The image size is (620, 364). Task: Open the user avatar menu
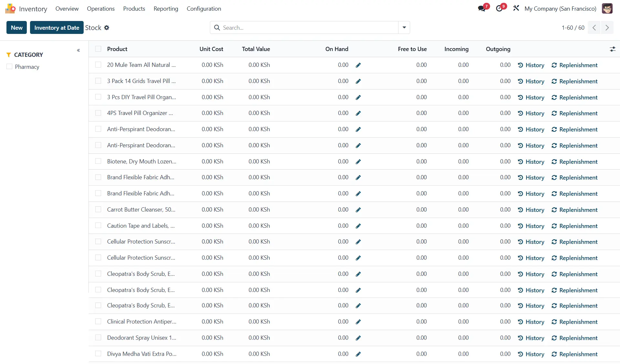(607, 9)
